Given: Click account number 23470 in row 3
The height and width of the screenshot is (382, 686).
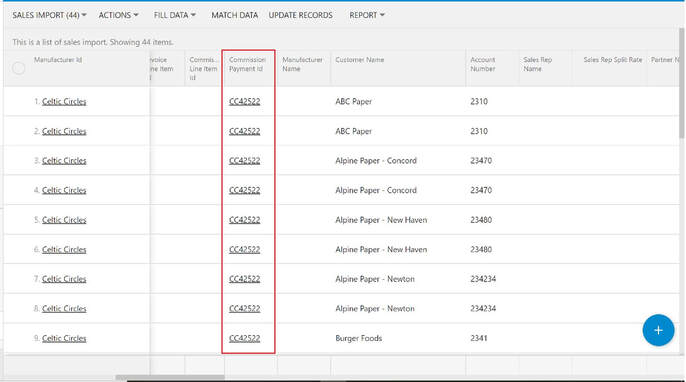Looking at the screenshot, I should point(481,161).
